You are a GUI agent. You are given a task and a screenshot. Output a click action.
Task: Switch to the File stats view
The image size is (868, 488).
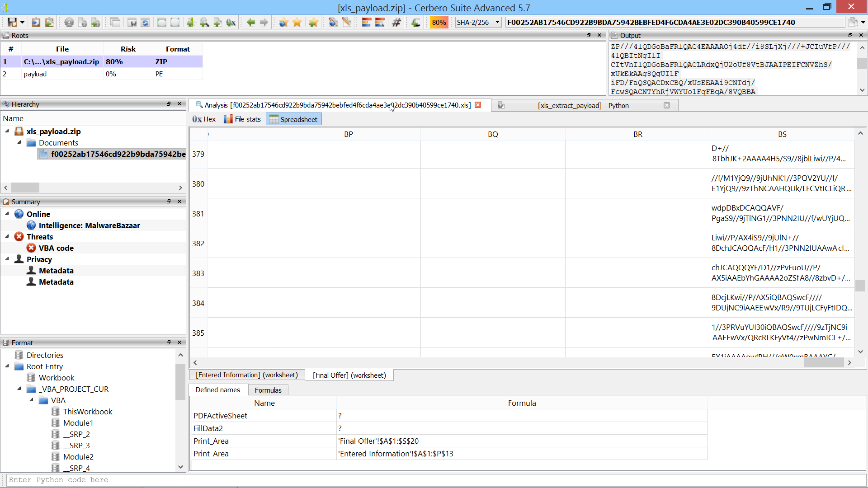[x=243, y=119]
